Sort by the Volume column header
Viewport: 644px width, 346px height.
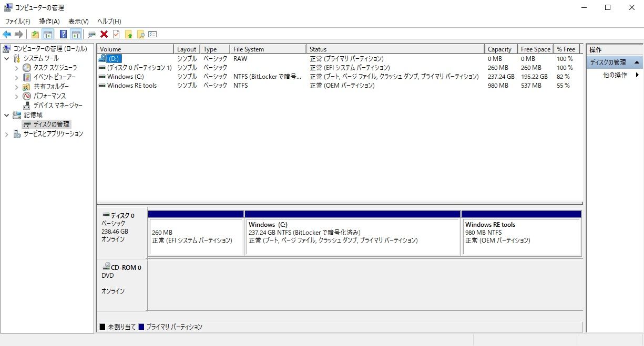click(x=135, y=49)
